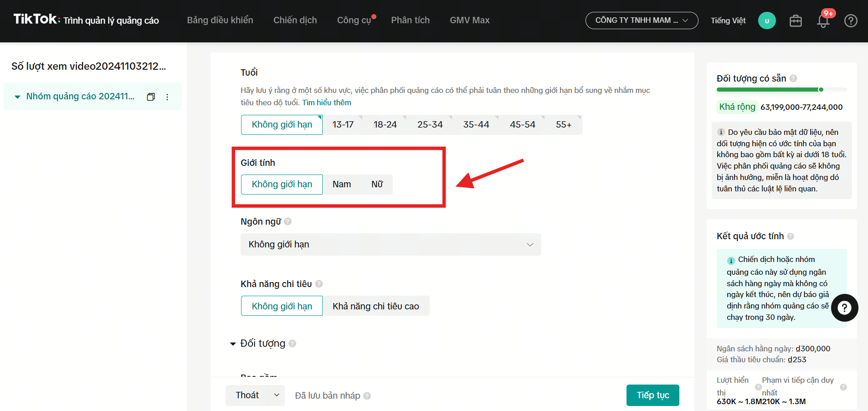
Task: Choose Khả năng chi tiêu cao option
Action: tap(375, 306)
